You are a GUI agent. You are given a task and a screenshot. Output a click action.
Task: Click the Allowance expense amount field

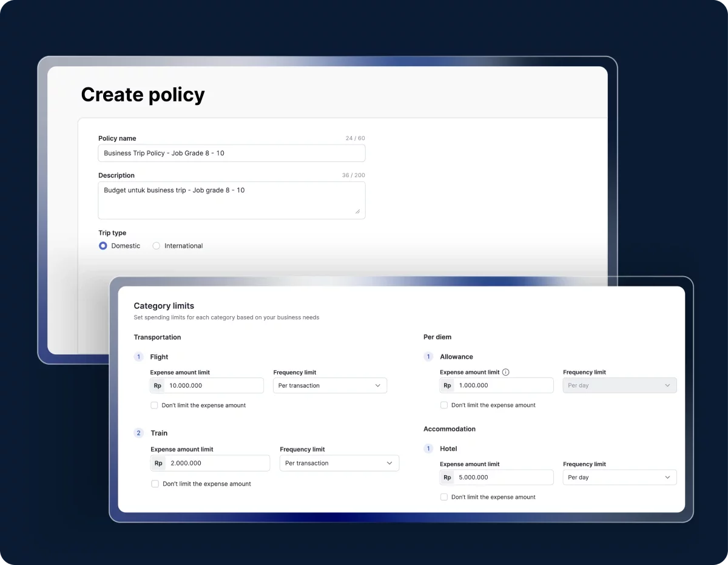coord(504,385)
